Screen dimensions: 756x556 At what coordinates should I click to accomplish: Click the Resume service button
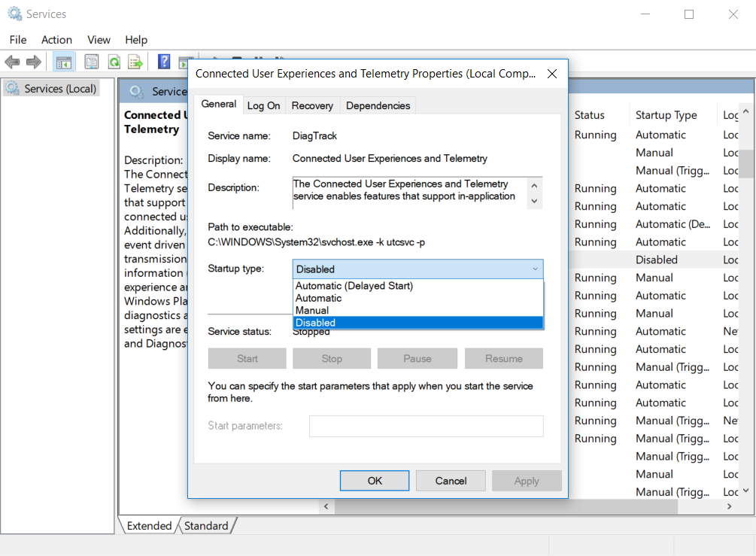click(x=504, y=358)
